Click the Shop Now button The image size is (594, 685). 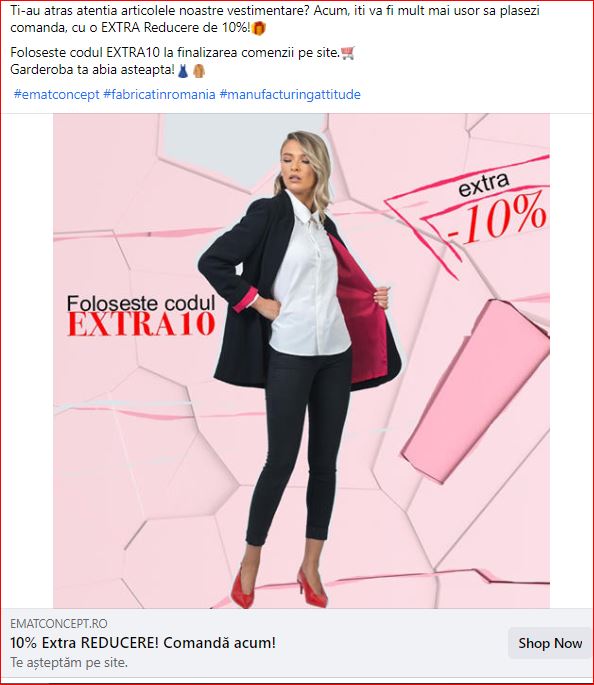(x=550, y=643)
